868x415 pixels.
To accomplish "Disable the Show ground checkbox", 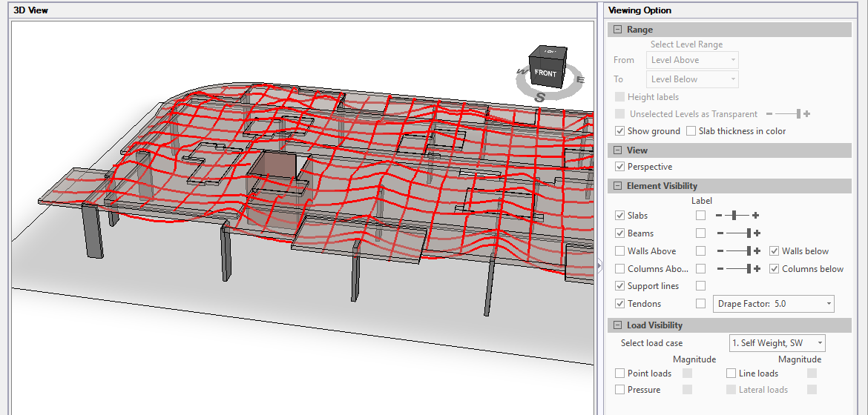I will point(620,131).
